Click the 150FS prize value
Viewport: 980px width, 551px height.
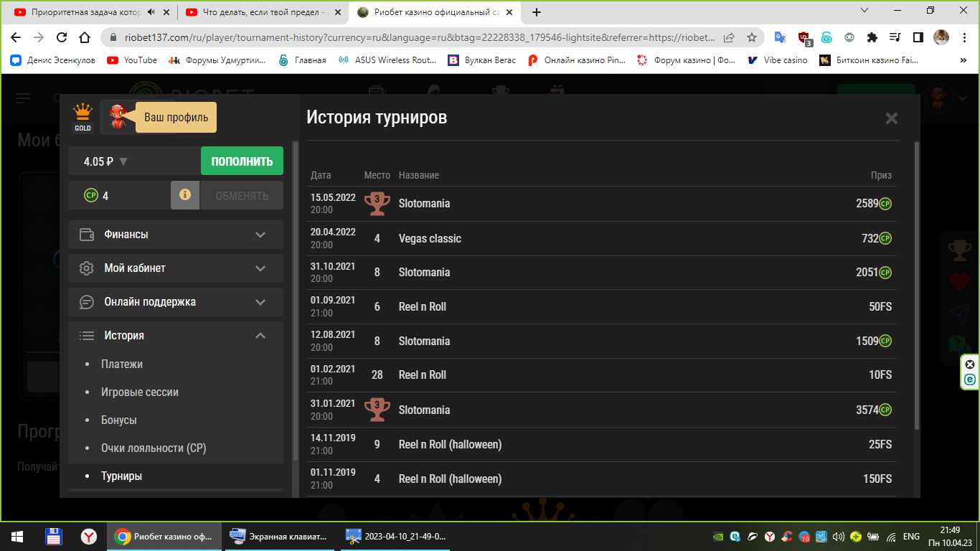[877, 479]
